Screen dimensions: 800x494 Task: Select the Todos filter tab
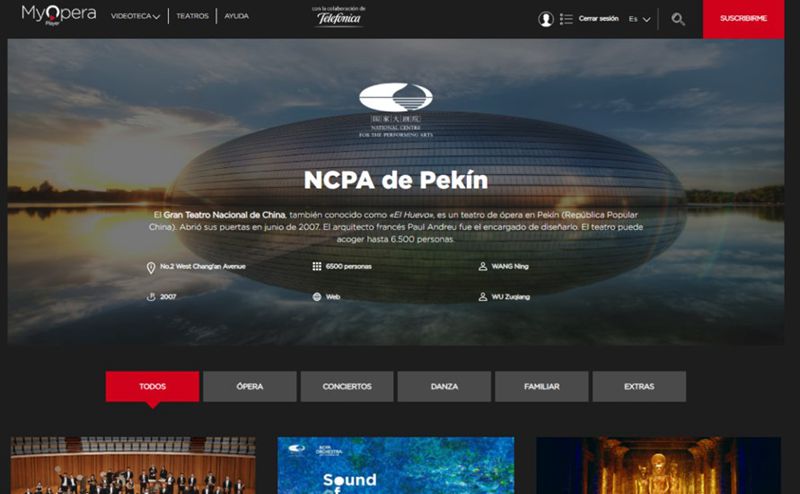pos(153,386)
